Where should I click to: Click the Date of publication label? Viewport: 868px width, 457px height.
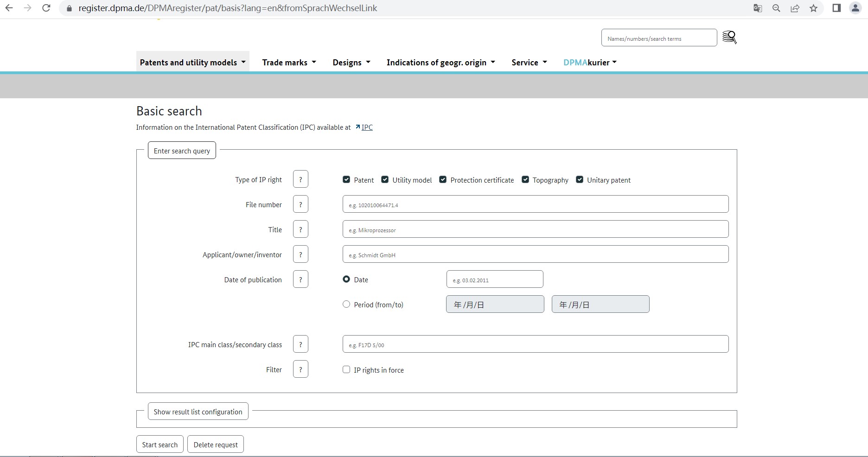253,280
